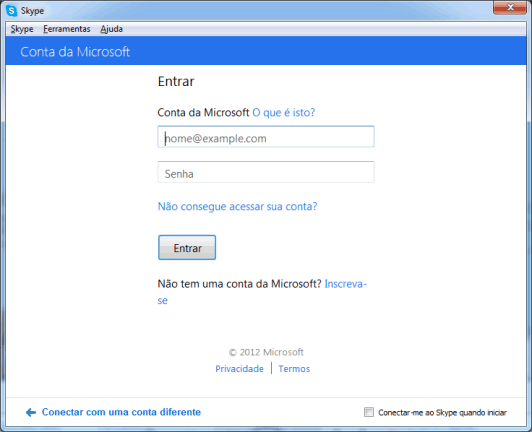Open the Termos link

click(x=294, y=369)
